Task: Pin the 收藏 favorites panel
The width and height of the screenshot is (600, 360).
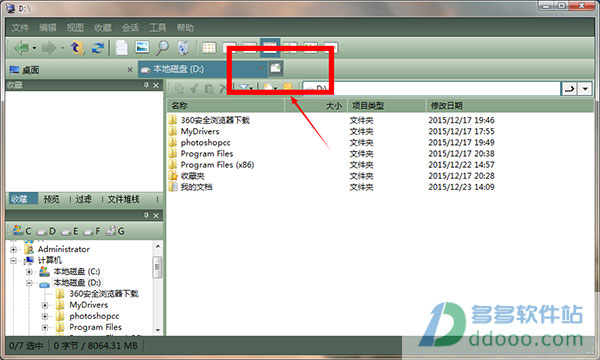Action: coord(146,85)
